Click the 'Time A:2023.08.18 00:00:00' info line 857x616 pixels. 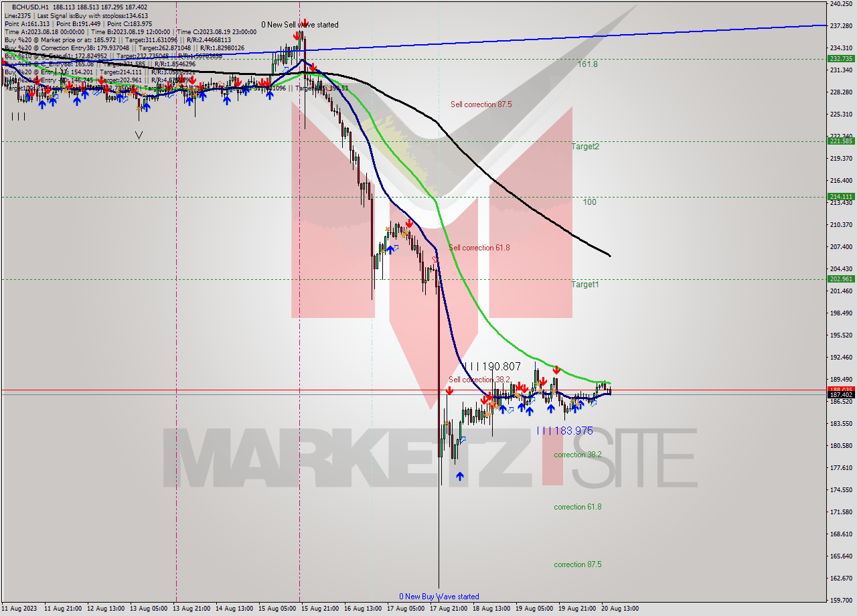(x=44, y=31)
